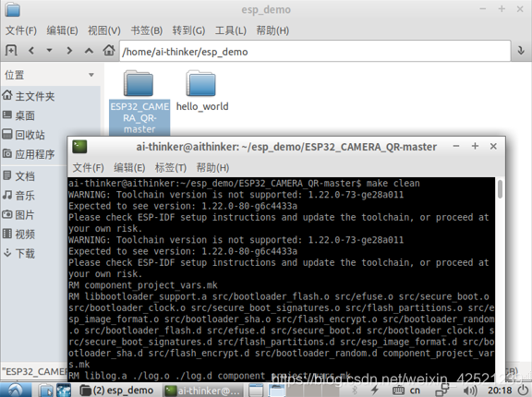Open 书签(B) bookmarks menu
The width and height of the screenshot is (532, 397).
[147, 30]
